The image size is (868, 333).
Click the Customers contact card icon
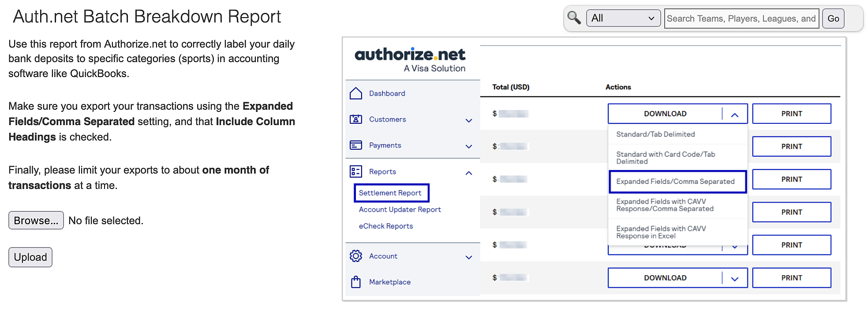click(x=356, y=119)
